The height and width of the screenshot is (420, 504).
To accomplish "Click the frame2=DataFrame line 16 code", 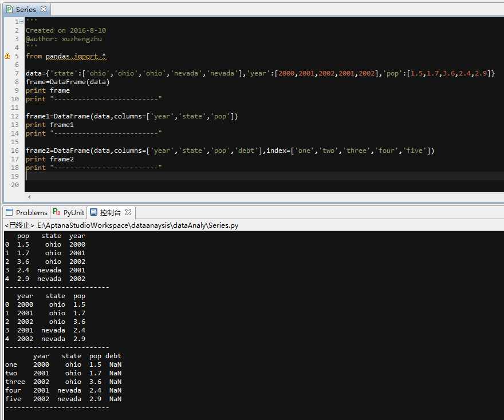I will coord(230,150).
